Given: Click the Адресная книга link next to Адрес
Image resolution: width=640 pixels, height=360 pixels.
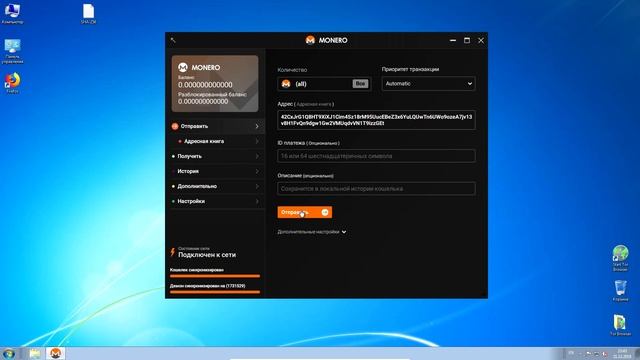Looking at the screenshot, I should click(x=313, y=104).
